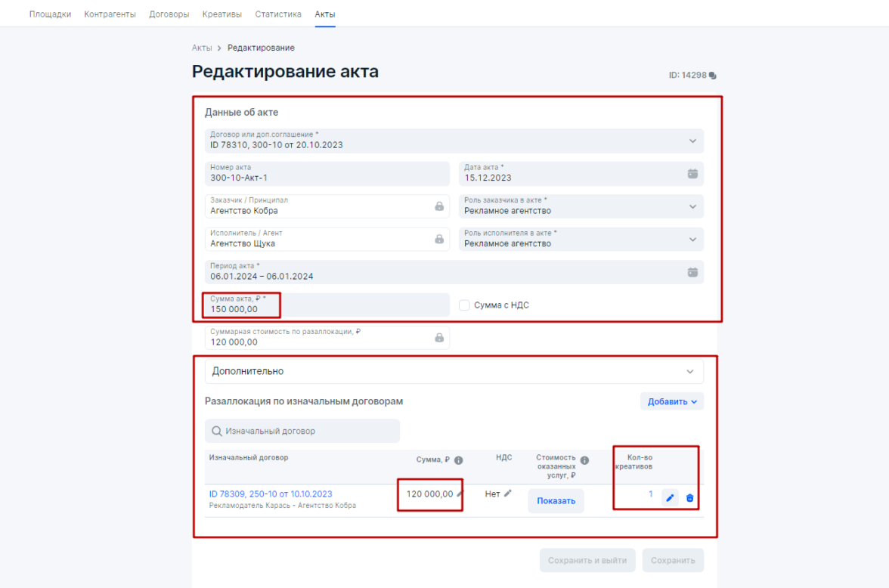Click the info icon near Стоимость оказанных услуг
The height and width of the screenshot is (588, 889).
(x=584, y=460)
